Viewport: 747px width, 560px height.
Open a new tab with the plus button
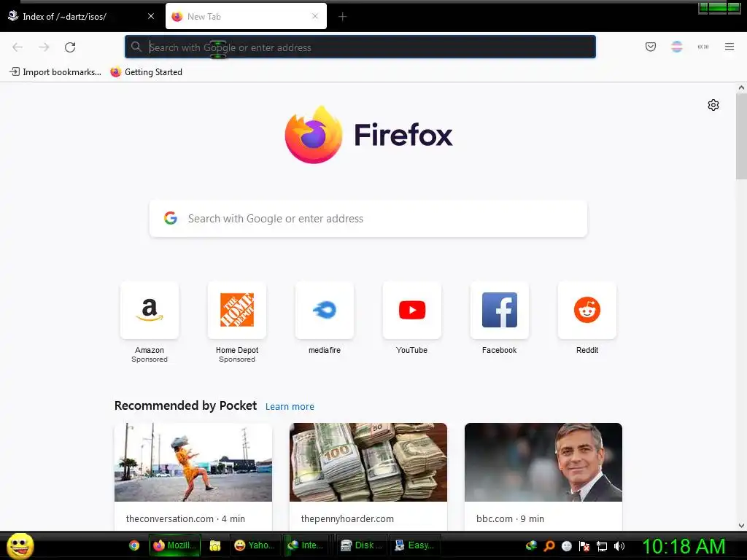(x=342, y=17)
